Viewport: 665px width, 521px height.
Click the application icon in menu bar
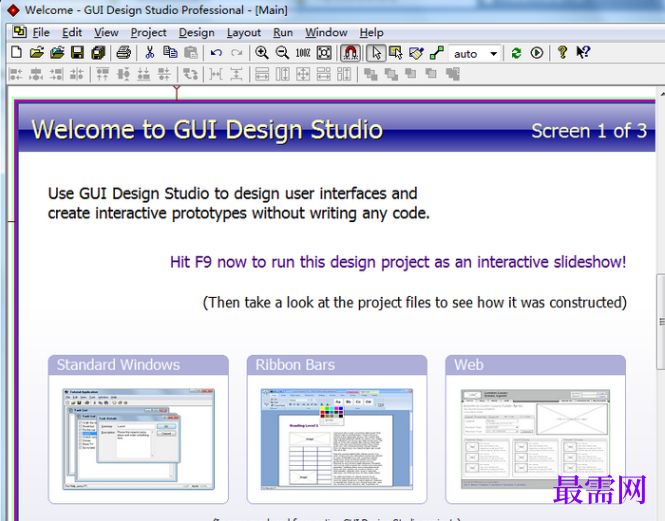pyautogui.click(x=19, y=32)
